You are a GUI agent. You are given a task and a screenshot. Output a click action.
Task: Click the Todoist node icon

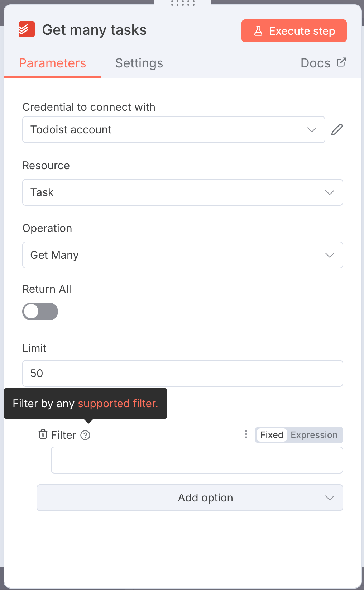(x=27, y=29)
